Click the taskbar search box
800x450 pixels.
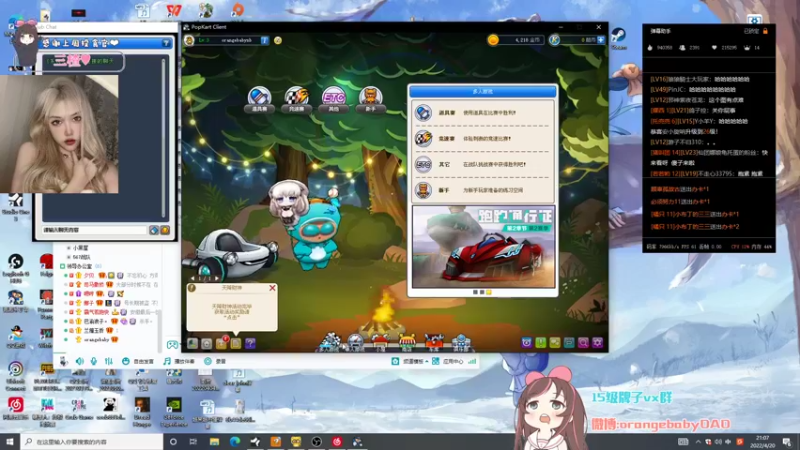(92, 441)
